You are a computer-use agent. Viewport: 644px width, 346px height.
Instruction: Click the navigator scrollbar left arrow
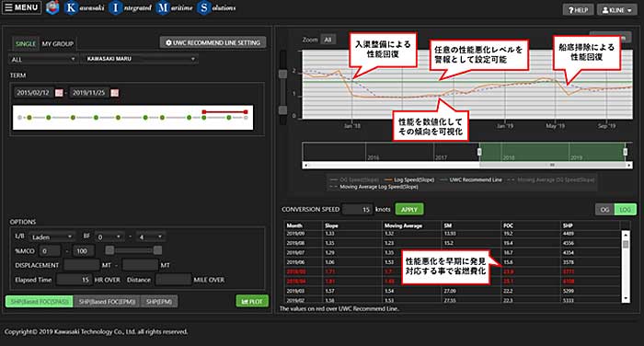click(x=305, y=165)
